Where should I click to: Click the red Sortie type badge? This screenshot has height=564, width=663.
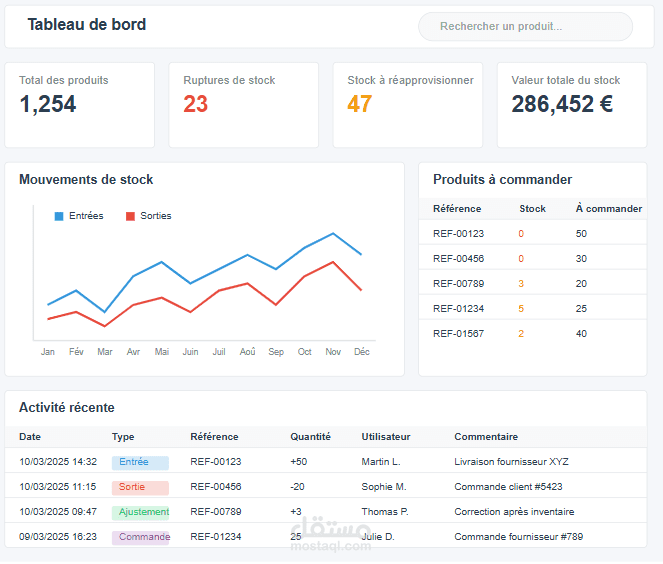click(x=140, y=487)
